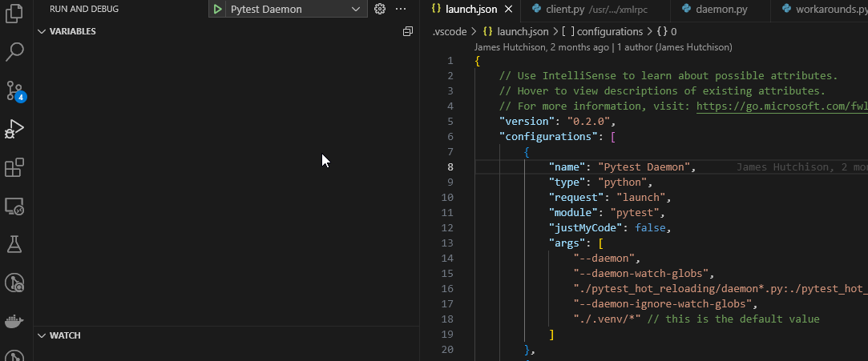Open the Run and Debug view icon
This screenshot has height=361, width=868.
(14, 129)
